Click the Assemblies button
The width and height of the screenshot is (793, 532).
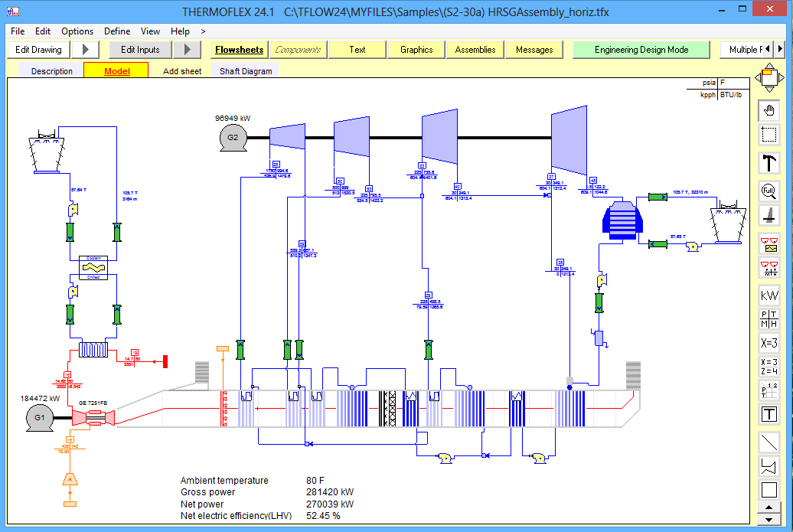(x=475, y=50)
